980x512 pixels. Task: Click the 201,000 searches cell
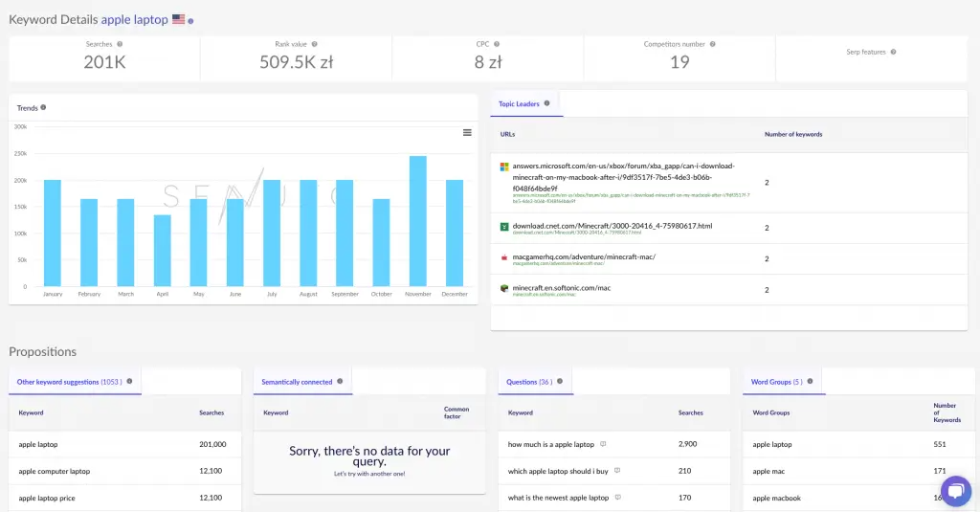(212, 444)
